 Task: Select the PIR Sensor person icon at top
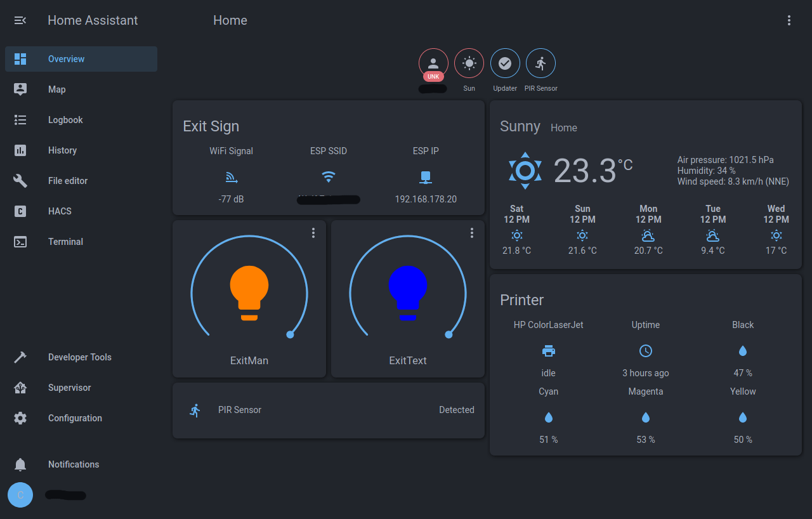(x=540, y=63)
